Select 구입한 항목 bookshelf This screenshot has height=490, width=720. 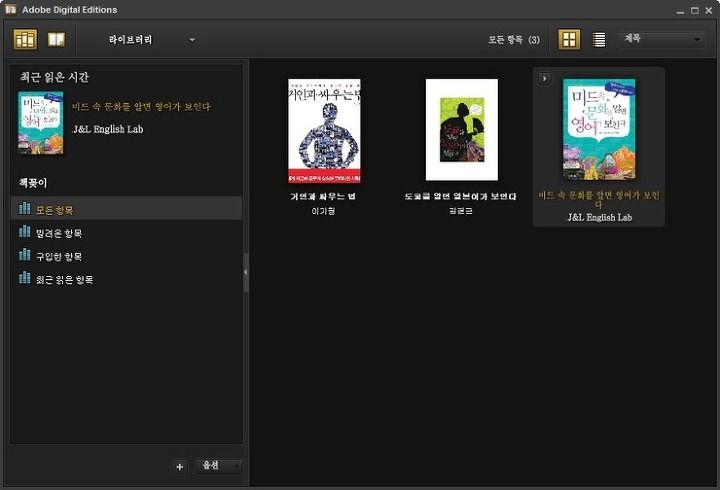[x=126, y=256]
